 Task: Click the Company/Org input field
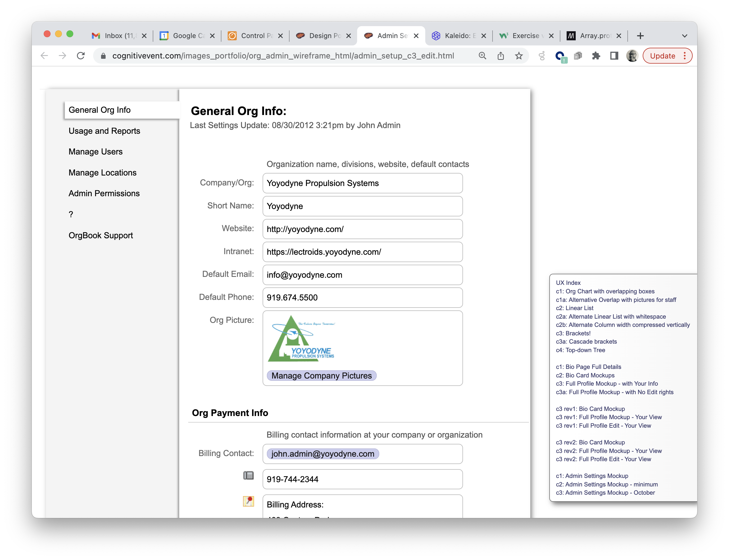point(363,183)
